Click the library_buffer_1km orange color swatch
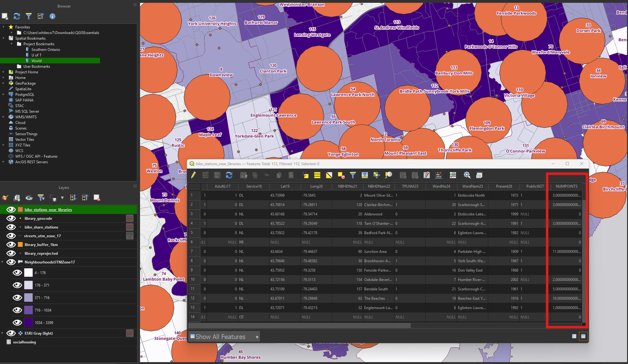 20,244
